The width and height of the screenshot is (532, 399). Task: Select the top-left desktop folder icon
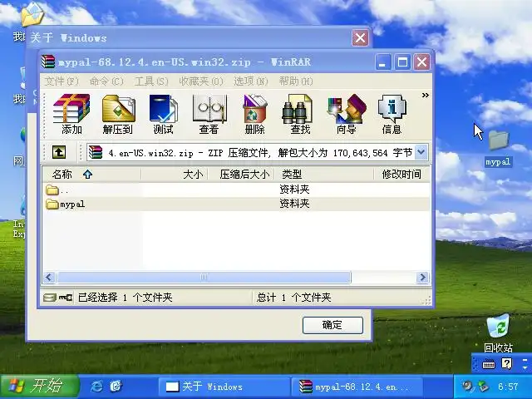point(32,14)
